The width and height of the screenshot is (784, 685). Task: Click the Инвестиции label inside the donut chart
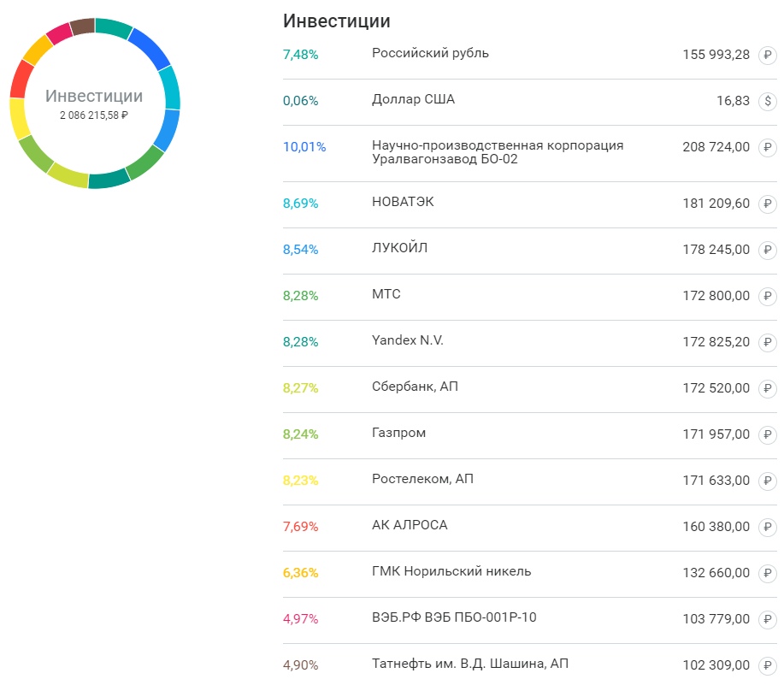pyautogui.click(x=94, y=96)
